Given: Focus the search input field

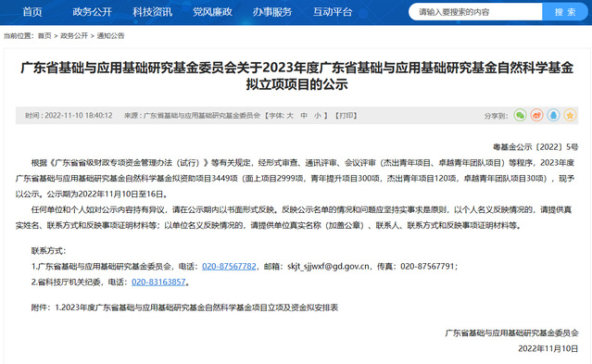Looking at the screenshot, I should pos(475,12).
